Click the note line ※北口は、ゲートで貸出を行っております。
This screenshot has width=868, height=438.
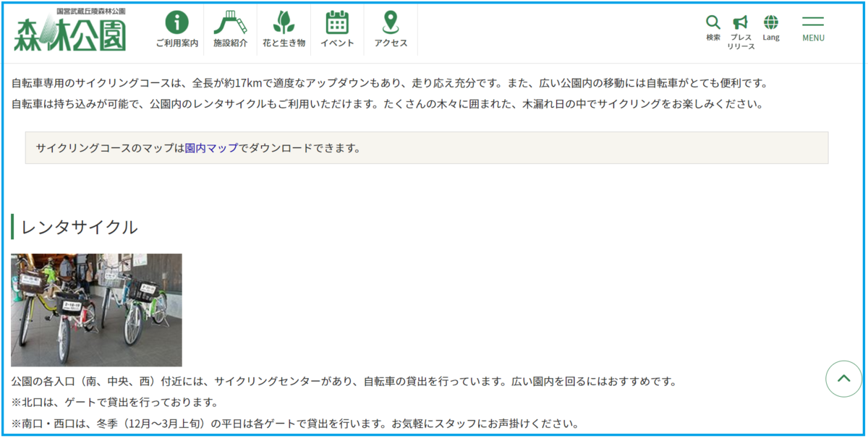click(114, 402)
